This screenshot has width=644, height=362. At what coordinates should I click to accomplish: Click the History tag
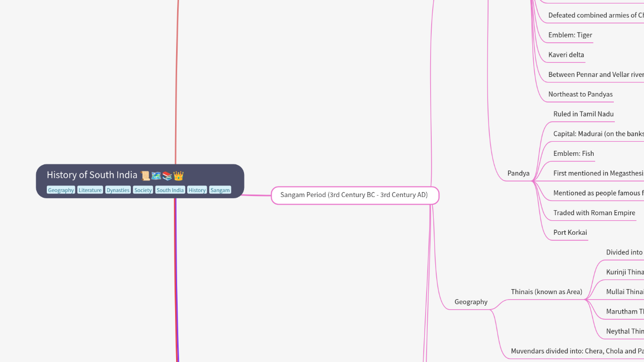coord(197,190)
